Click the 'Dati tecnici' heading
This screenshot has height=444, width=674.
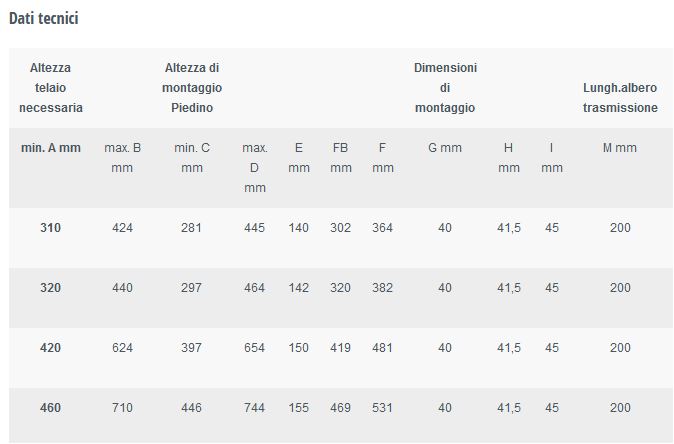tap(43, 18)
